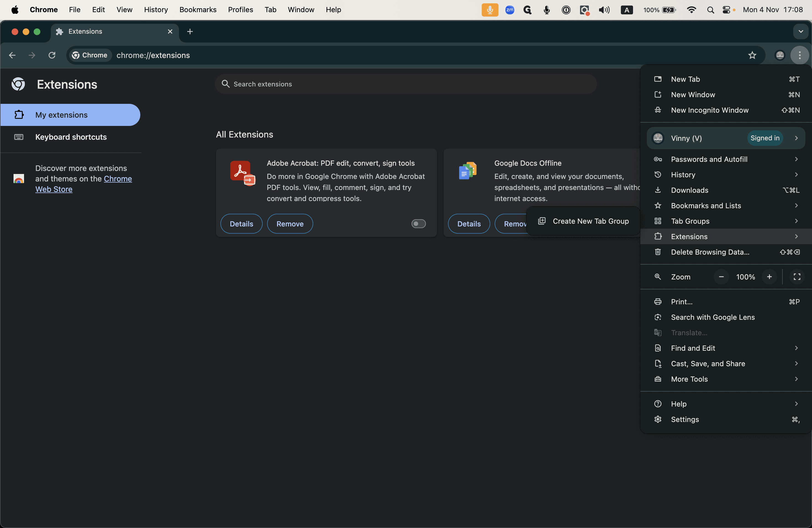Open the Bookmarks menu in menu bar
The image size is (812, 528).
[198, 10]
